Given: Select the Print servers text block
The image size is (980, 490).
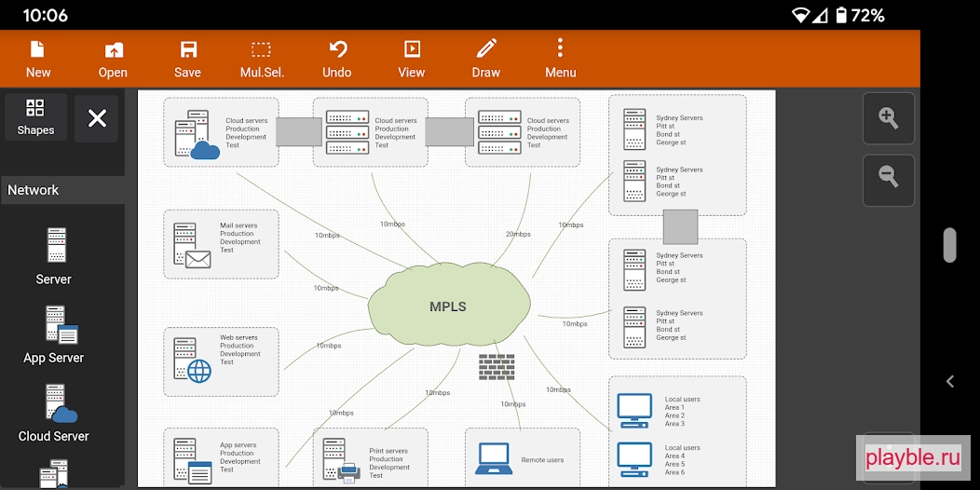Looking at the screenshot, I should pos(389,463).
